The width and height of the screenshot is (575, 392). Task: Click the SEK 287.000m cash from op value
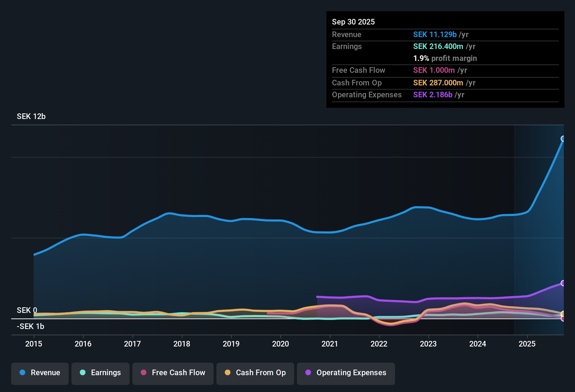click(x=438, y=83)
